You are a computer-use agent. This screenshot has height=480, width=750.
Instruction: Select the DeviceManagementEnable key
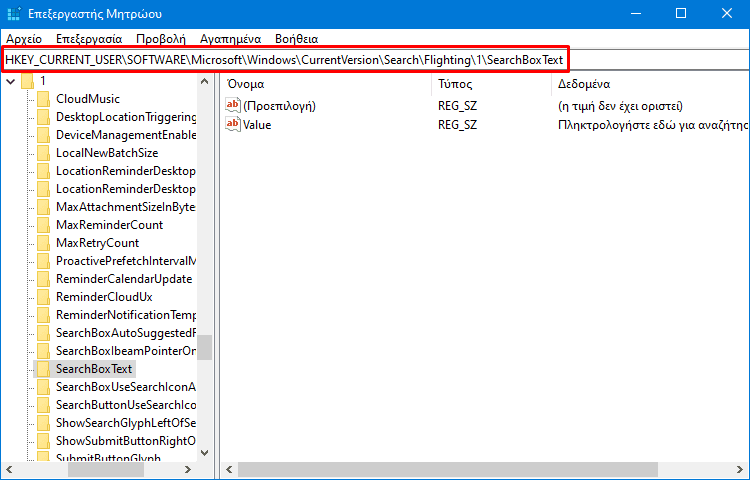tap(126, 135)
